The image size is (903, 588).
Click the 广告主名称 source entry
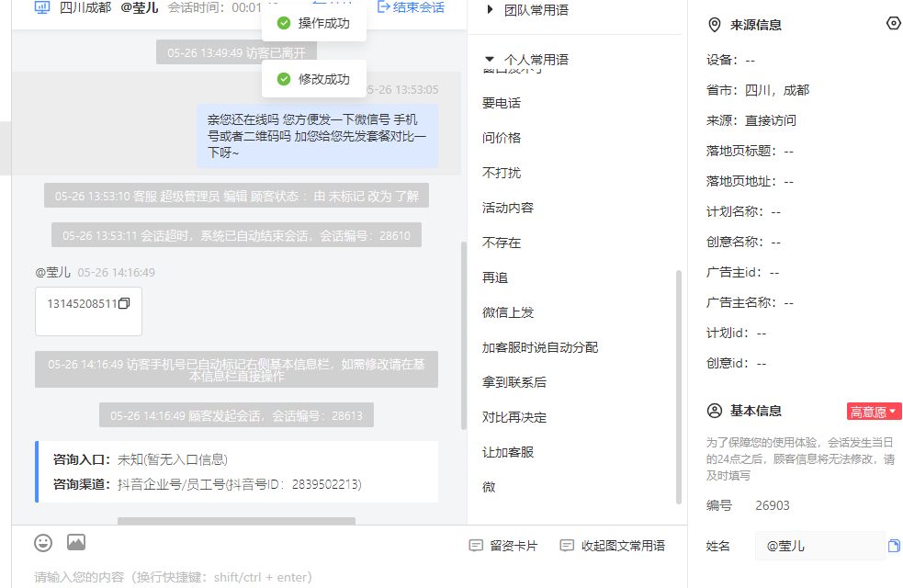750,302
